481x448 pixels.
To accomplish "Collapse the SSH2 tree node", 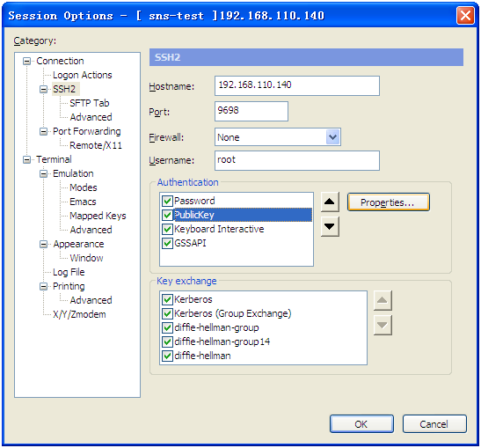I will (x=44, y=90).
